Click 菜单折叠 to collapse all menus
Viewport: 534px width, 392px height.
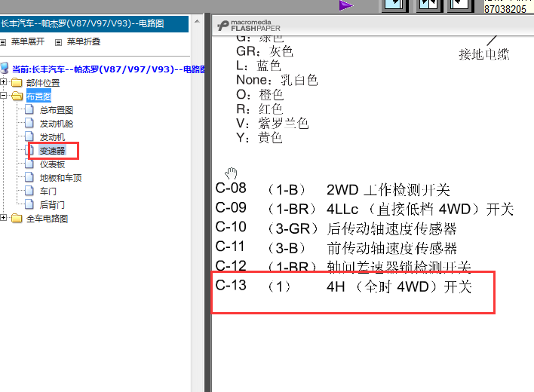[84, 42]
